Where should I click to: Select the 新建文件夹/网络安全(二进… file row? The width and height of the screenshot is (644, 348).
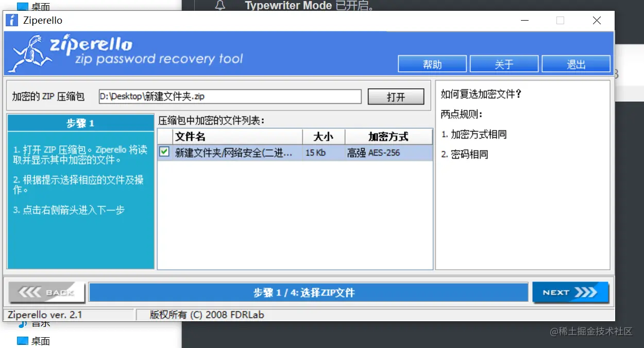(295, 153)
